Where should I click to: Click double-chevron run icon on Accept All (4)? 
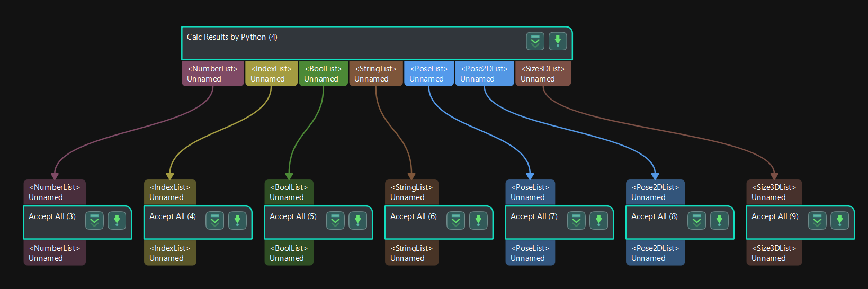coord(214,220)
